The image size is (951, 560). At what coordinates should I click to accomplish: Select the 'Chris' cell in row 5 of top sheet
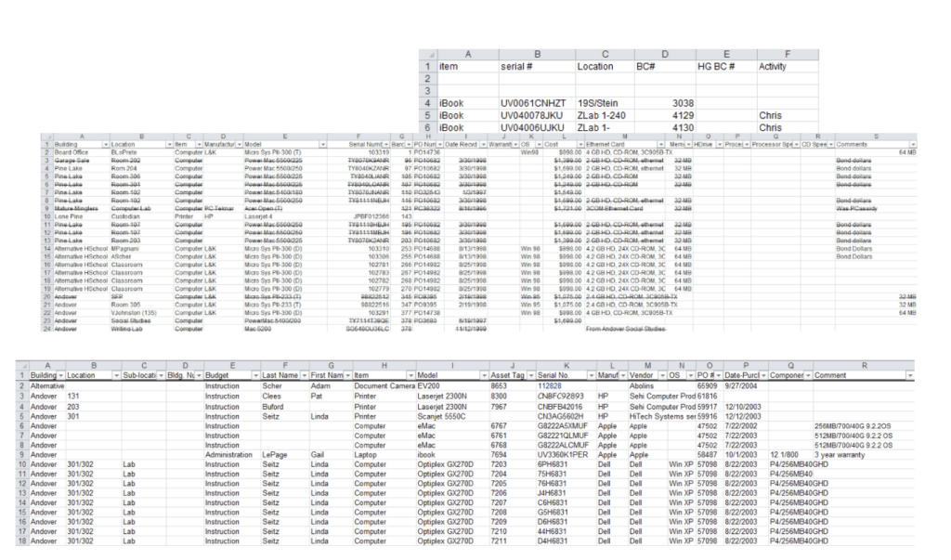788,115
